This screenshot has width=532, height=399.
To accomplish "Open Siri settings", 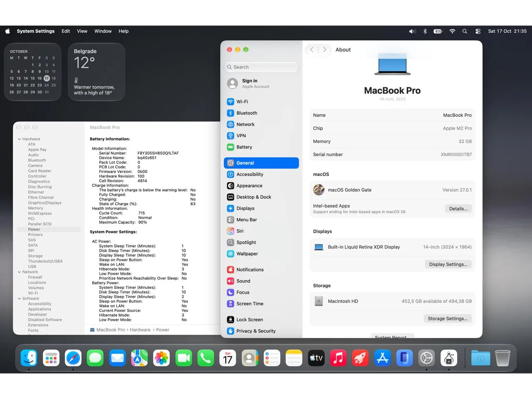I will pos(261,231).
